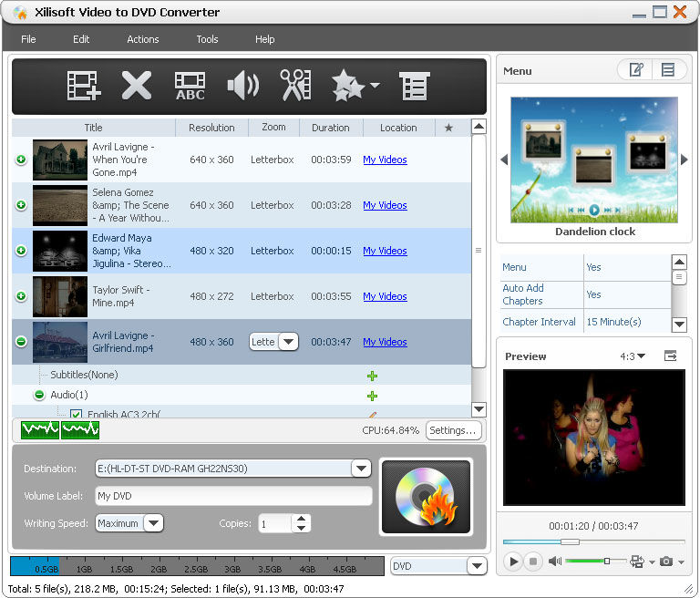Click the chapter list toolbar icon
The height and width of the screenshot is (598, 700).
tap(415, 86)
